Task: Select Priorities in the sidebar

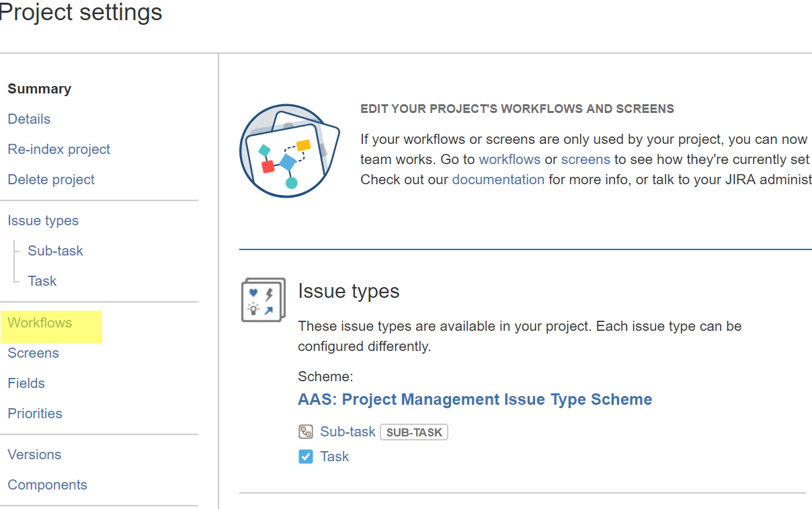Action: (34, 413)
